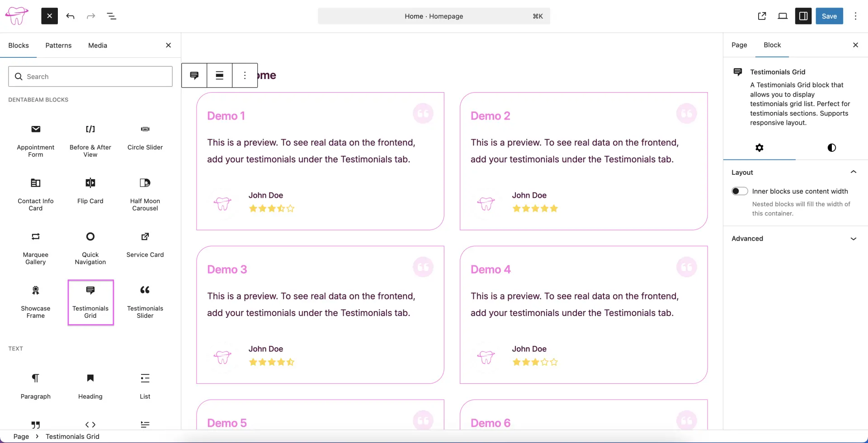Screen dimensions: 868x443
Task: Toggle Inner blocks use content width
Action: point(740,191)
